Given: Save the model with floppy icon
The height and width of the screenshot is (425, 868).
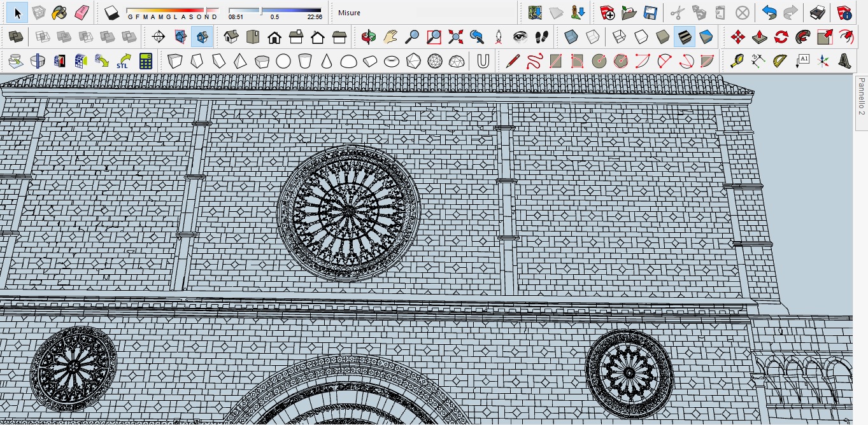Looking at the screenshot, I should 651,13.
